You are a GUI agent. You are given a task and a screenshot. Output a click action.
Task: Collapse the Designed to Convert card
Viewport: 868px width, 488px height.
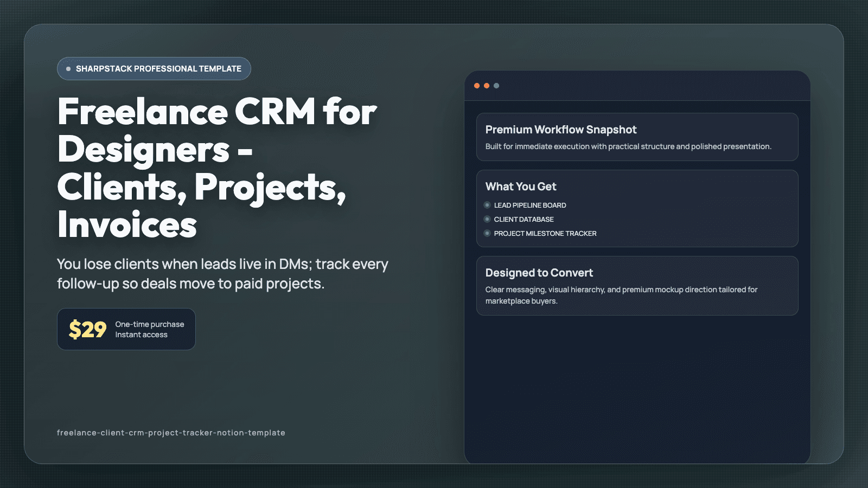pos(637,286)
